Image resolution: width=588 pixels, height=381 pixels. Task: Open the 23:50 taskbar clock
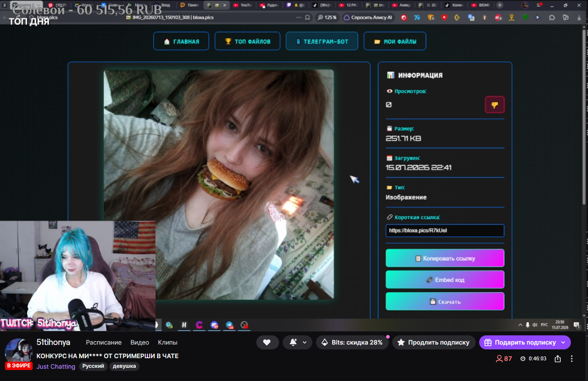coord(559,325)
